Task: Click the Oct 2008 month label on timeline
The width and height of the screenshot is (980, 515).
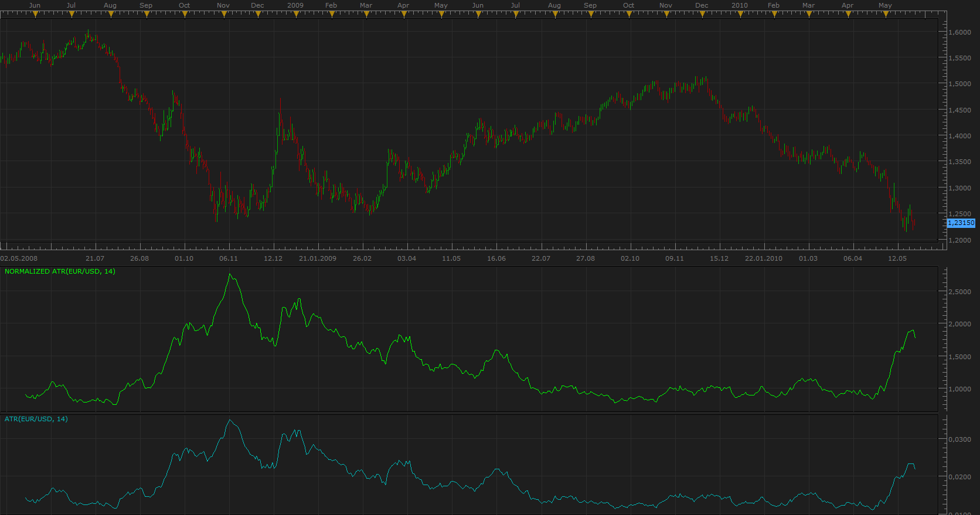Action: click(x=185, y=5)
